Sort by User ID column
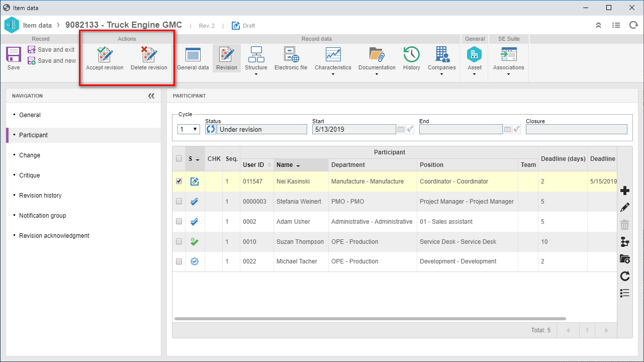Image resolution: width=644 pixels, height=362 pixels. click(x=257, y=165)
